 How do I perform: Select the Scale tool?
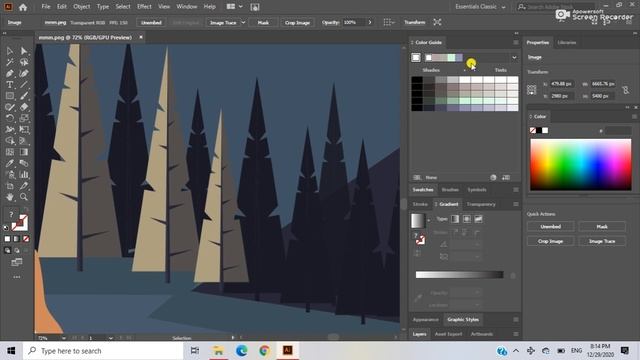[x=24, y=118]
